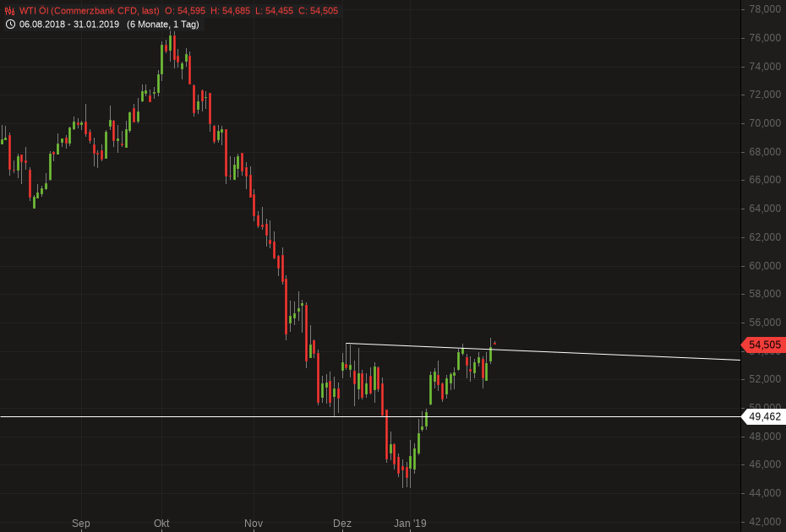
Task: Click the red arrow marker above the last candle
Action: click(495, 341)
